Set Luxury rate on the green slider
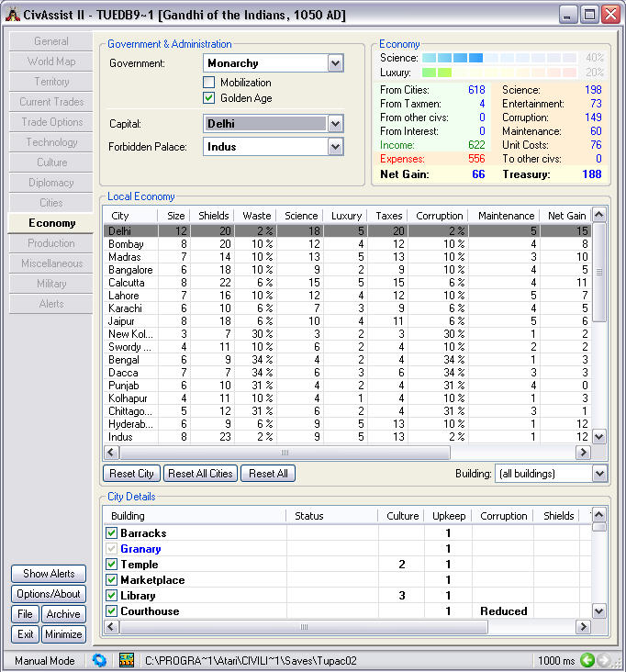Image resolution: width=626 pixels, height=672 pixels. coord(499,73)
